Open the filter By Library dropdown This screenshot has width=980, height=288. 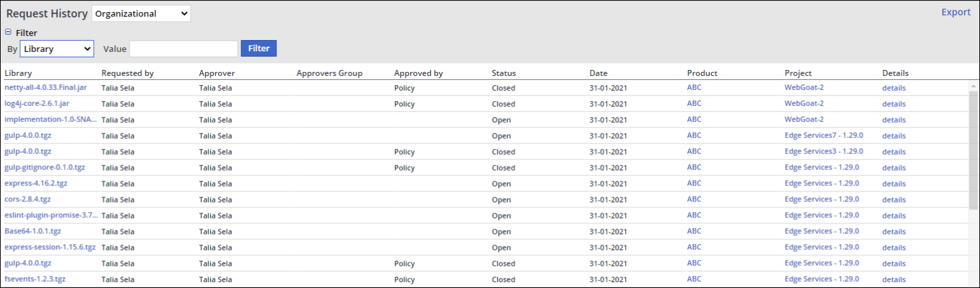coord(57,49)
